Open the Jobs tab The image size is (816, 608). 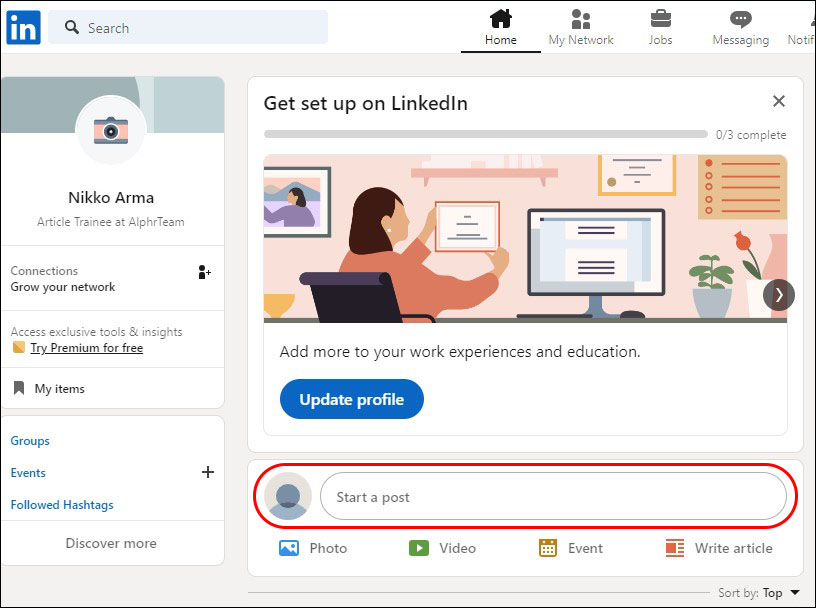click(x=660, y=28)
